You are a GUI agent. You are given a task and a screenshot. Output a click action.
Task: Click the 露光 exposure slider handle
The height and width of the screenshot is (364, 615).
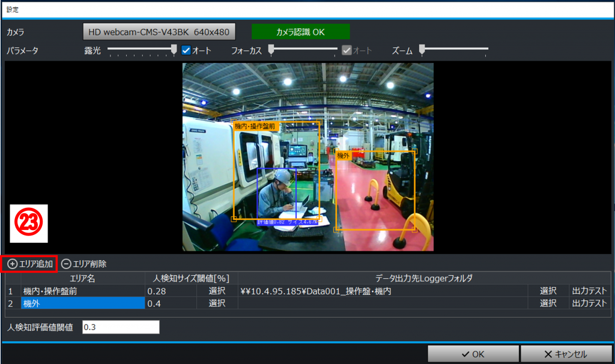click(174, 49)
